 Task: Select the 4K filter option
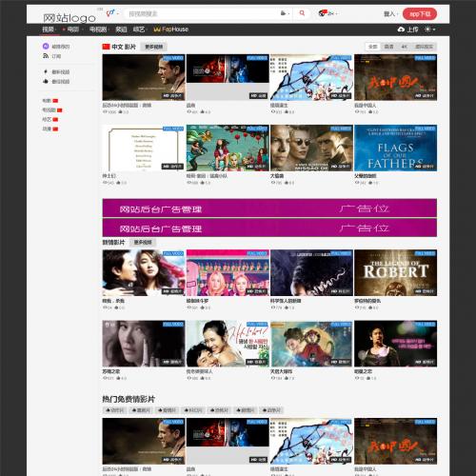click(404, 47)
